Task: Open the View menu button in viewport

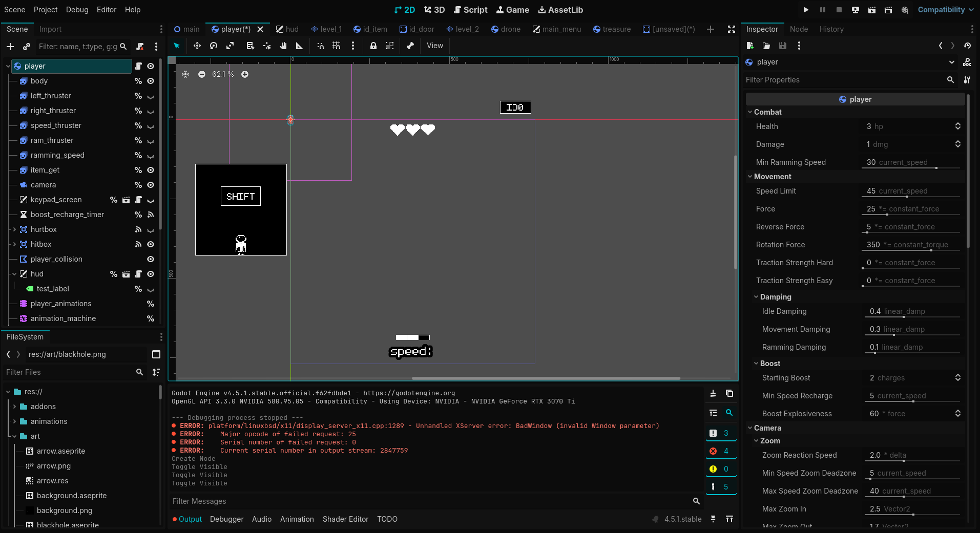Action: tap(434, 46)
